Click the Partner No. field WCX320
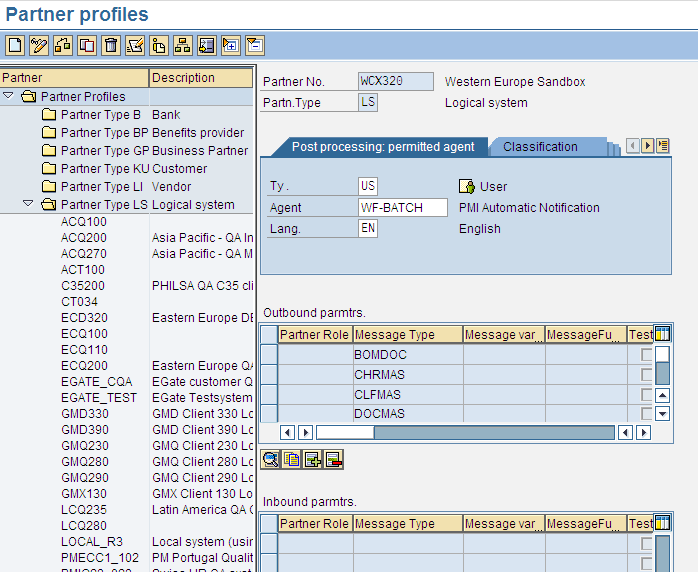The height and width of the screenshot is (572, 698). pyautogui.click(x=396, y=81)
